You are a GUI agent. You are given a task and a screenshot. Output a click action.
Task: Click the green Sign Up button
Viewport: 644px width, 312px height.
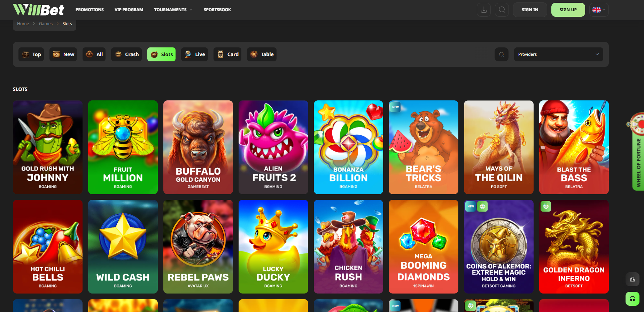pyautogui.click(x=568, y=10)
